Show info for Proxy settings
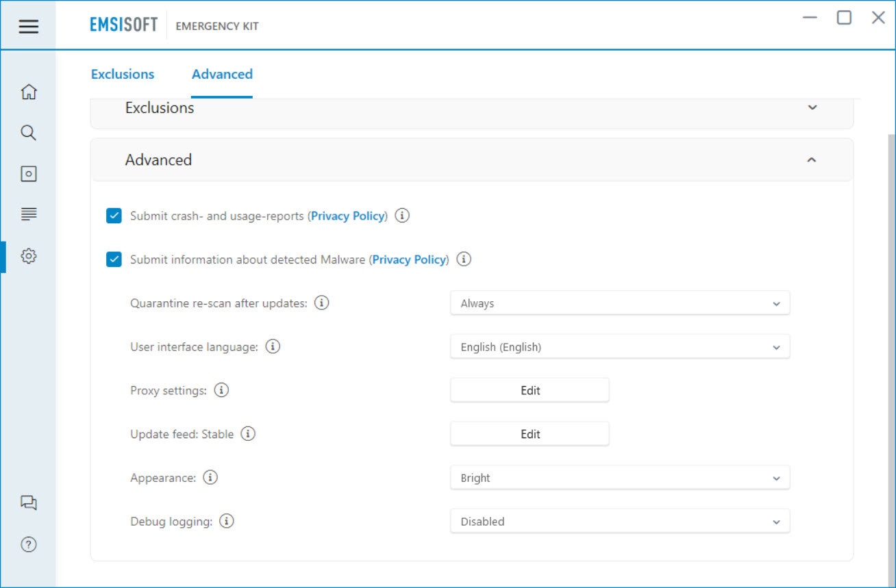 click(x=221, y=390)
